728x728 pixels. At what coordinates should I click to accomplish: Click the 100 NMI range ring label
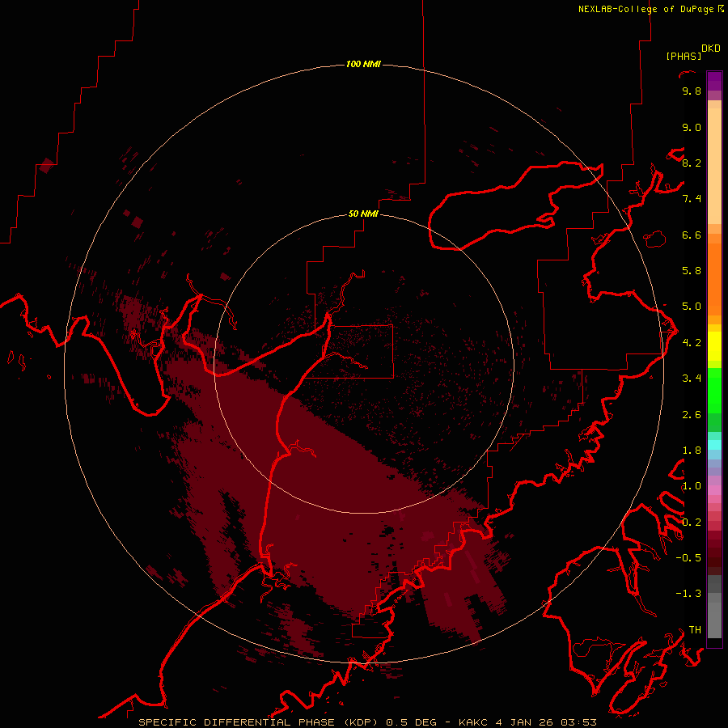click(x=363, y=64)
